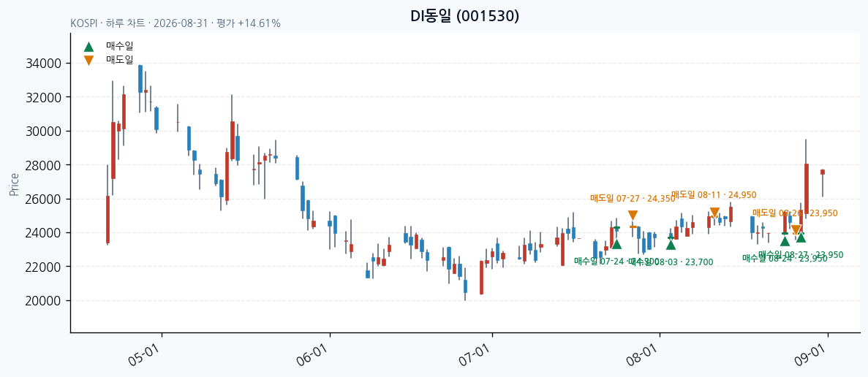
Task: Click the green 매수일 triangle in the legend
Action: point(88,47)
